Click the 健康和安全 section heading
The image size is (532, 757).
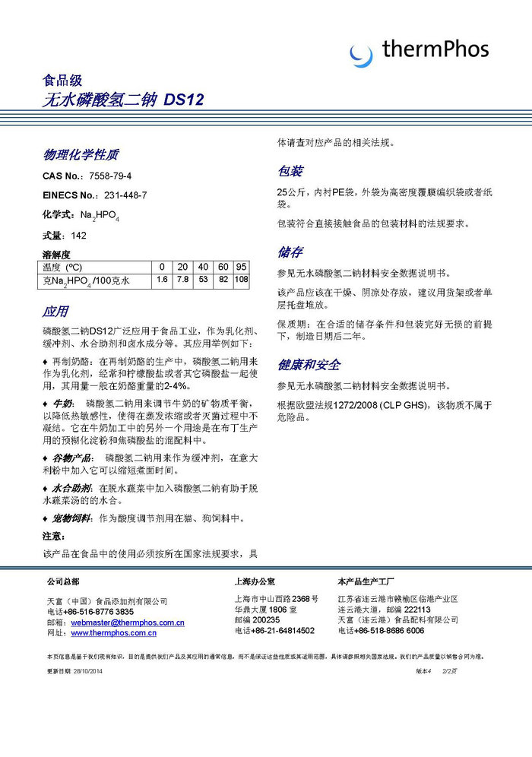click(x=309, y=365)
